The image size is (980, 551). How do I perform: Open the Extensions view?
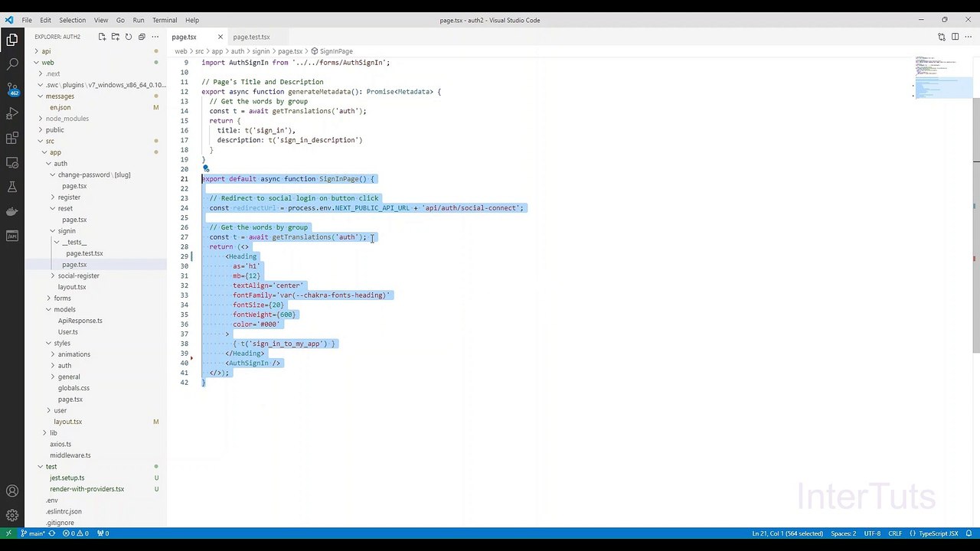click(x=12, y=138)
